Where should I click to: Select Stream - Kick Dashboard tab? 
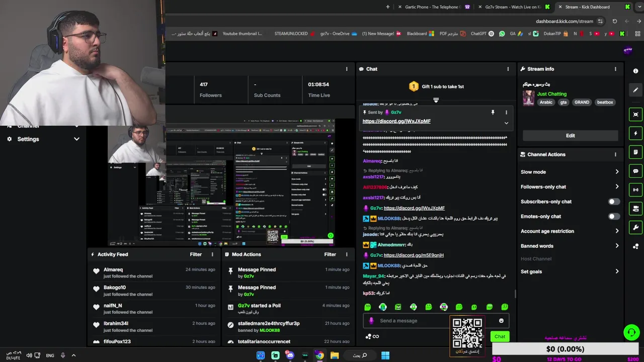593,7
